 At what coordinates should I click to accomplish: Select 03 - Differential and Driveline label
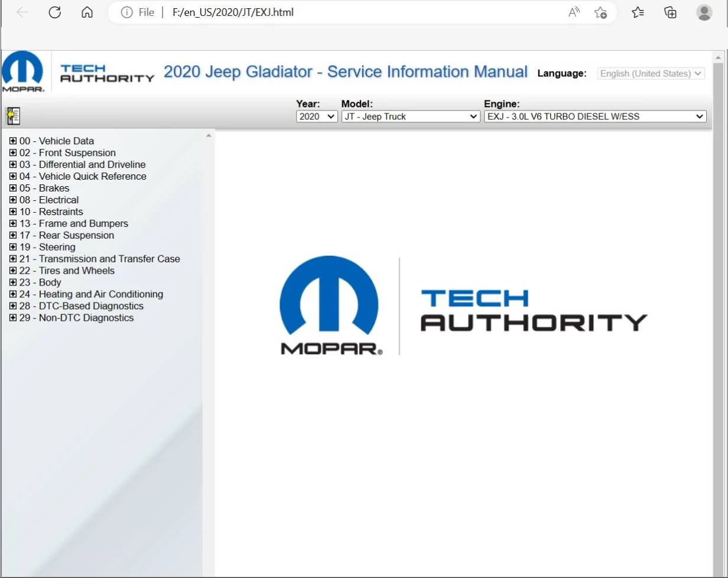[83, 164]
